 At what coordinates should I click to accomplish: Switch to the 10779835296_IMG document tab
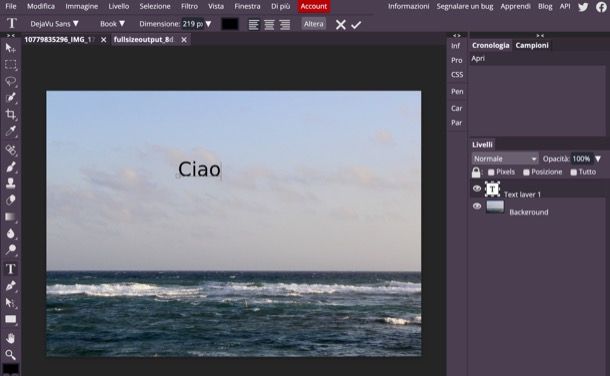(x=60, y=40)
